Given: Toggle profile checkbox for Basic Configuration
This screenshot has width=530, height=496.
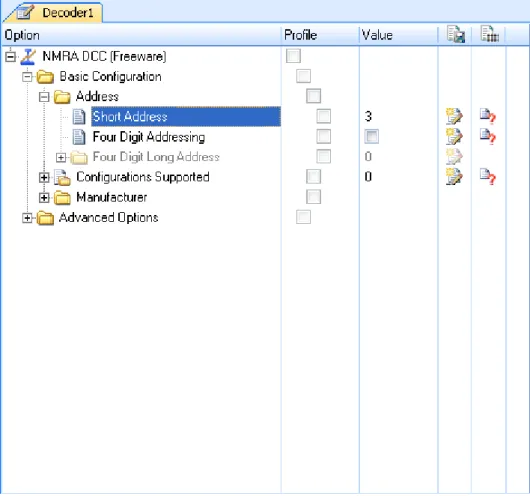Looking at the screenshot, I should 303,76.
